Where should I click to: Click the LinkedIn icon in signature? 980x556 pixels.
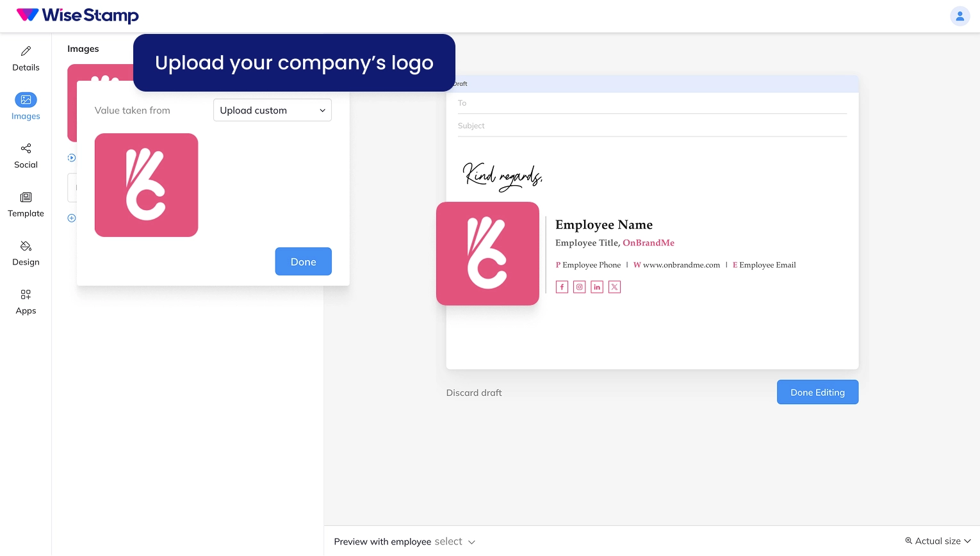click(597, 287)
